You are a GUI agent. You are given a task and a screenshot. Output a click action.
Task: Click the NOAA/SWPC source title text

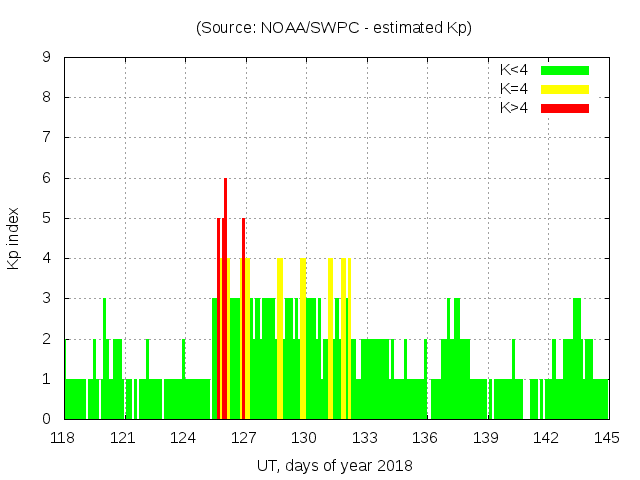pyautogui.click(x=334, y=28)
